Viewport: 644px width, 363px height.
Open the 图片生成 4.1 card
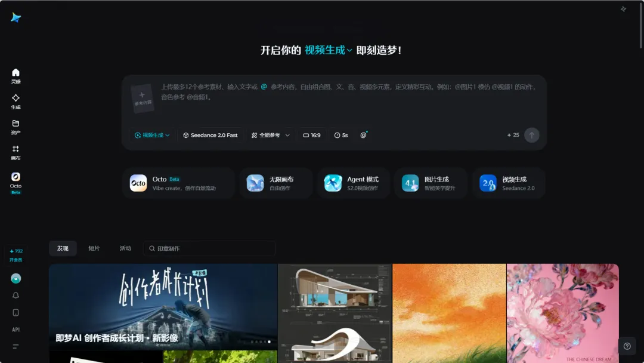[x=431, y=183]
